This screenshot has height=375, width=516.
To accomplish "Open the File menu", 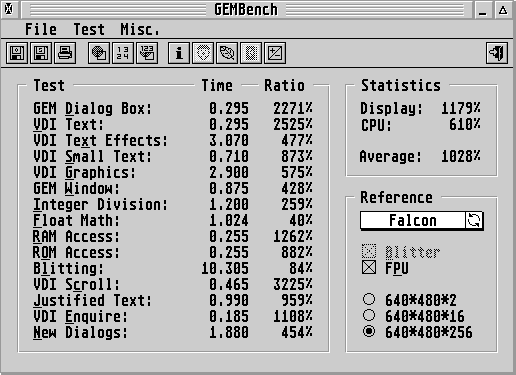I will point(41,30).
